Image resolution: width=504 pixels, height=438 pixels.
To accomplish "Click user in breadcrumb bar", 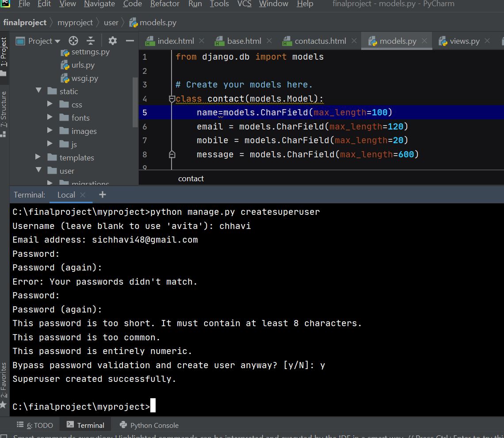I will point(111,23).
